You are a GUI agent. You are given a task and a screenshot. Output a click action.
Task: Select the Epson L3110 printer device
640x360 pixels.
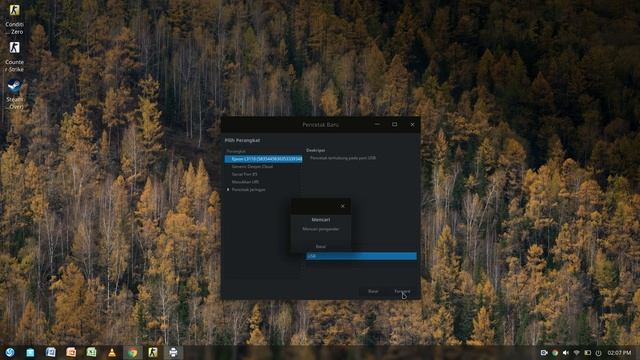coord(263,159)
